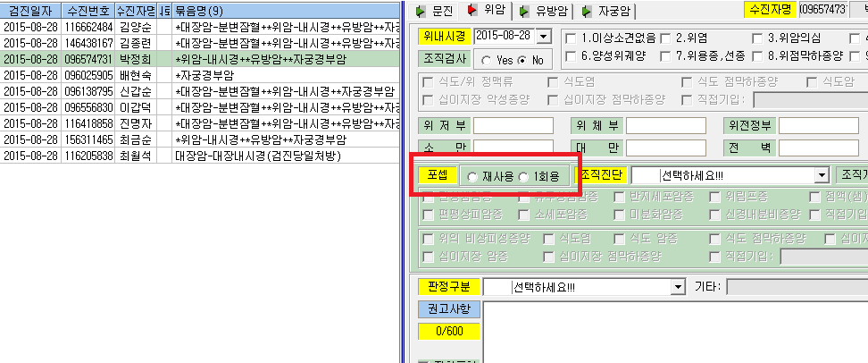Open the 조직진단 dropdown list
This screenshot has height=363, width=868.
tap(821, 177)
